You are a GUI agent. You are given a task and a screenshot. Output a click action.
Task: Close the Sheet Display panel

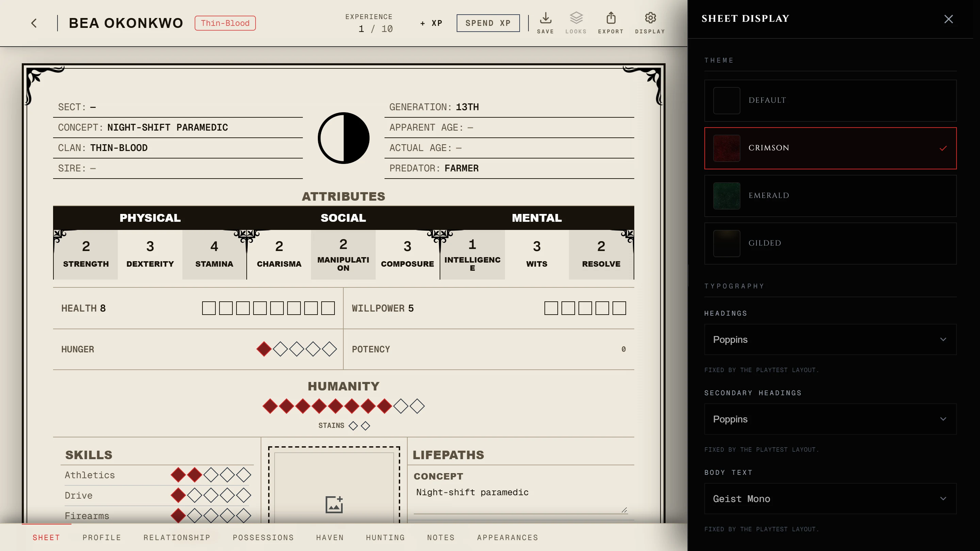948,19
